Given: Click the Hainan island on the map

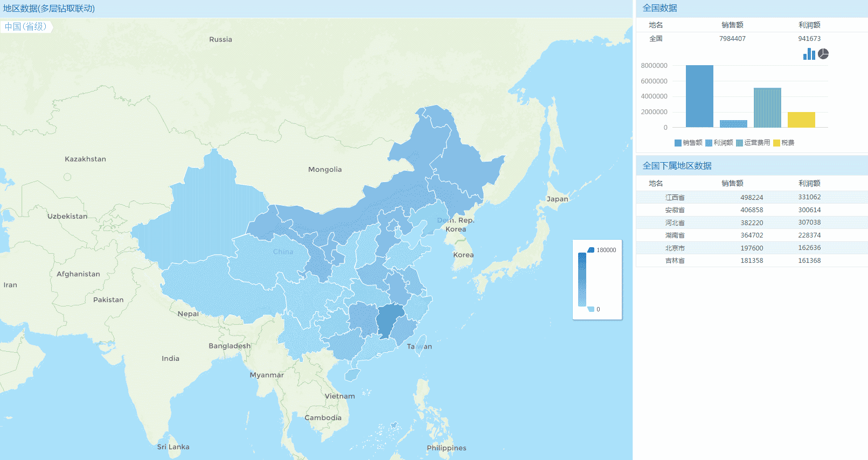Looking at the screenshot, I should 352,374.
